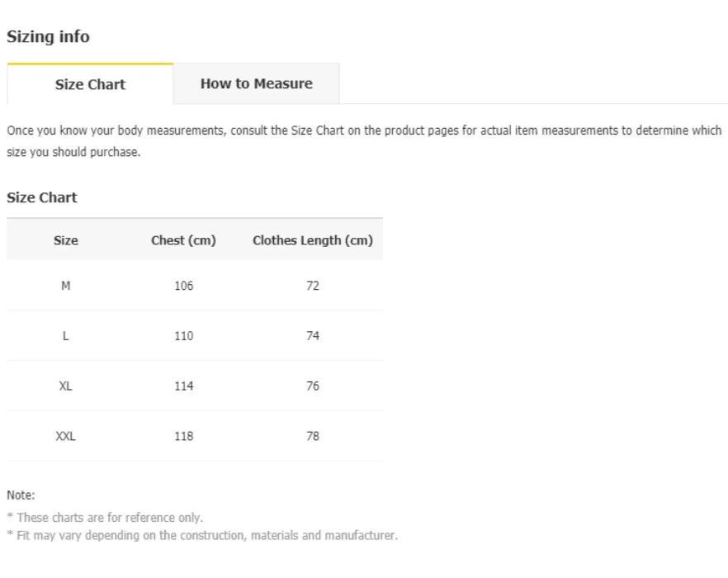Select clothes length value 78

(x=313, y=436)
